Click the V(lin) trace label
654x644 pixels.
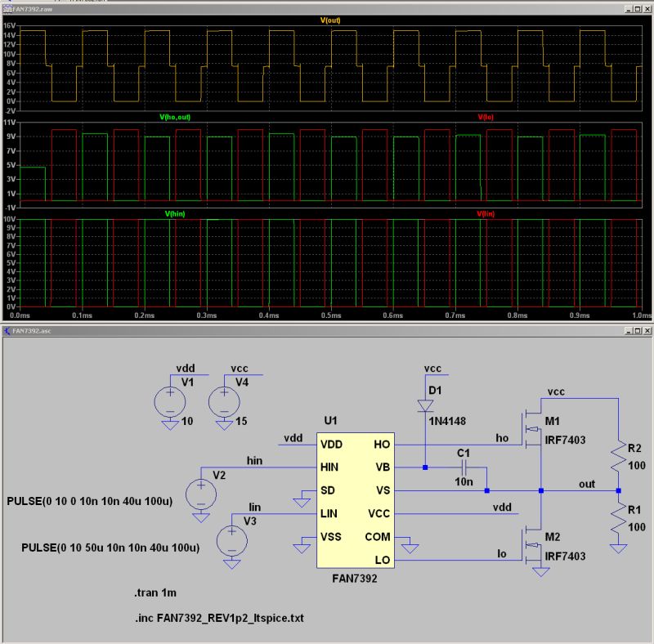484,213
